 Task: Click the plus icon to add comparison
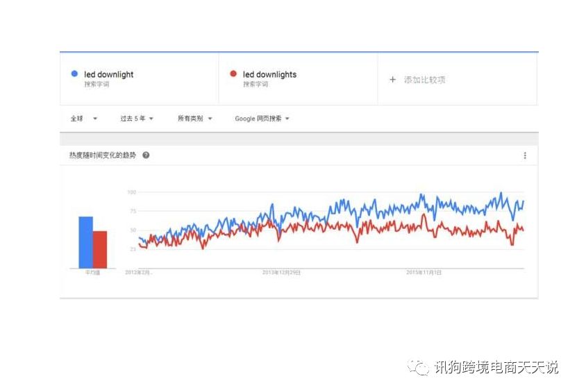pos(392,80)
